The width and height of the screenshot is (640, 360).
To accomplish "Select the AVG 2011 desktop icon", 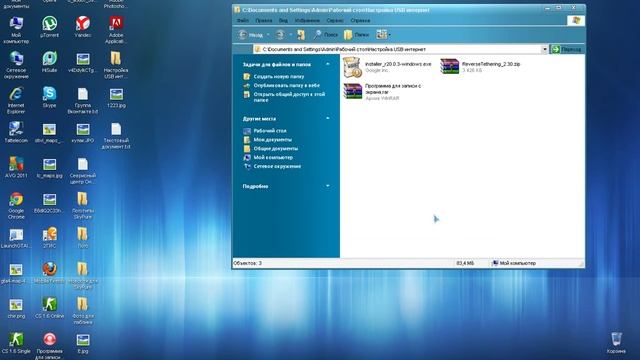I will (x=16, y=167).
